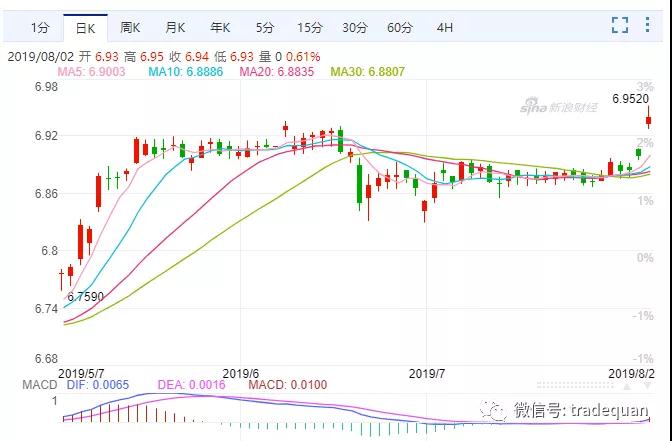Open the 年K yearly chart tab

click(x=220, y=28)
